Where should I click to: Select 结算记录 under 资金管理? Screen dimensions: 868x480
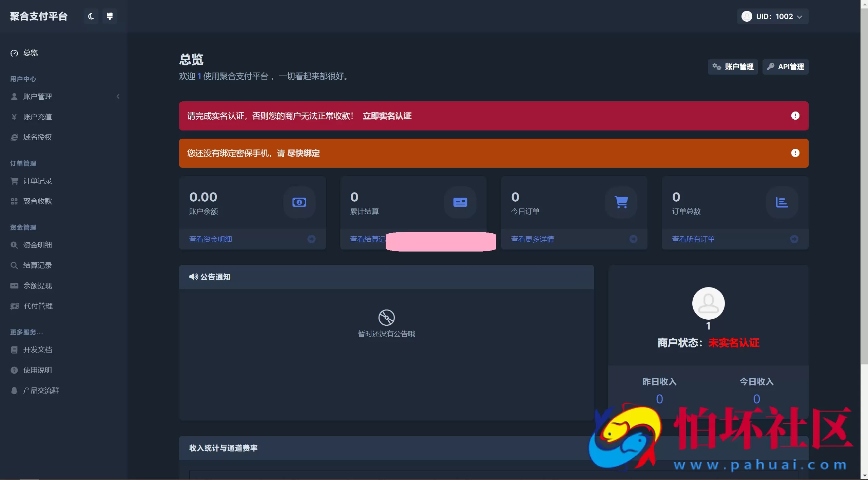[x=37, y=265]
